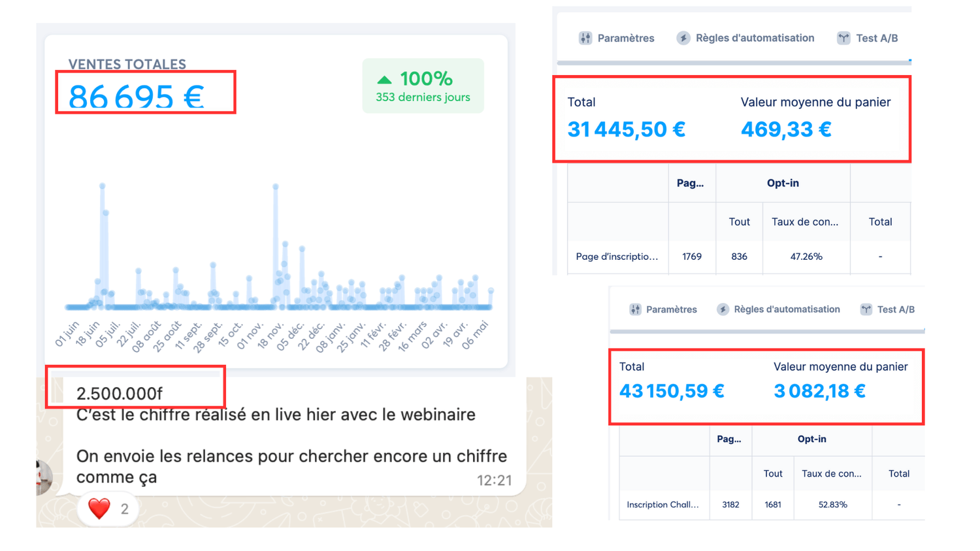Image resolution: width=980 pixels, height=551 pixels.
Task: Click the "Page d'inscriptio..." row name
Action: pyautogui.click(x=617, y=257)
